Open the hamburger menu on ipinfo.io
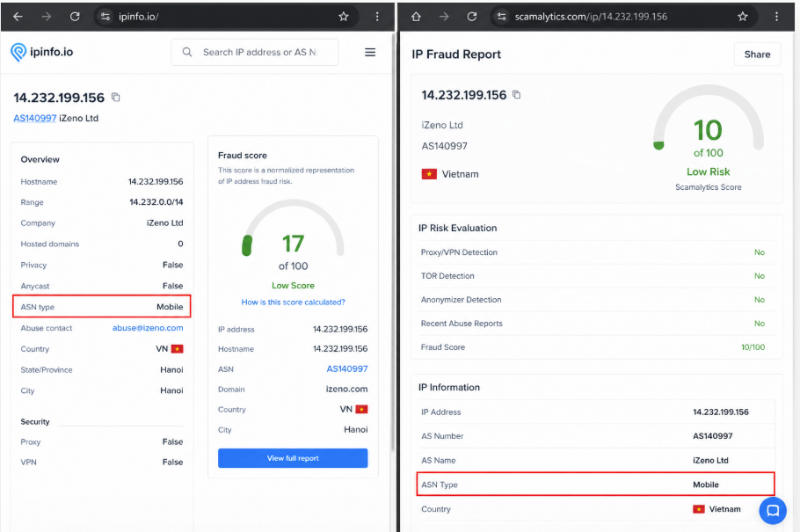This screenshot has height=532, width=800. pyautogui.click(x=370, y=52)
